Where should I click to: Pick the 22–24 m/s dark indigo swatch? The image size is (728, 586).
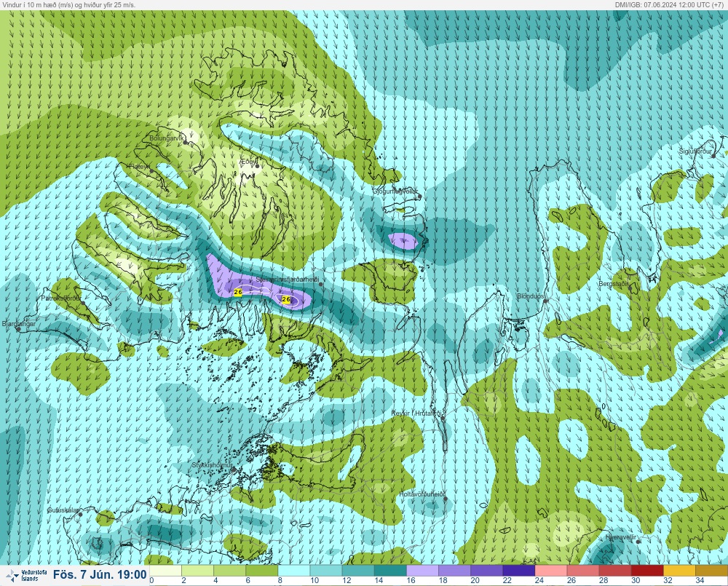(x=519, y=570)
